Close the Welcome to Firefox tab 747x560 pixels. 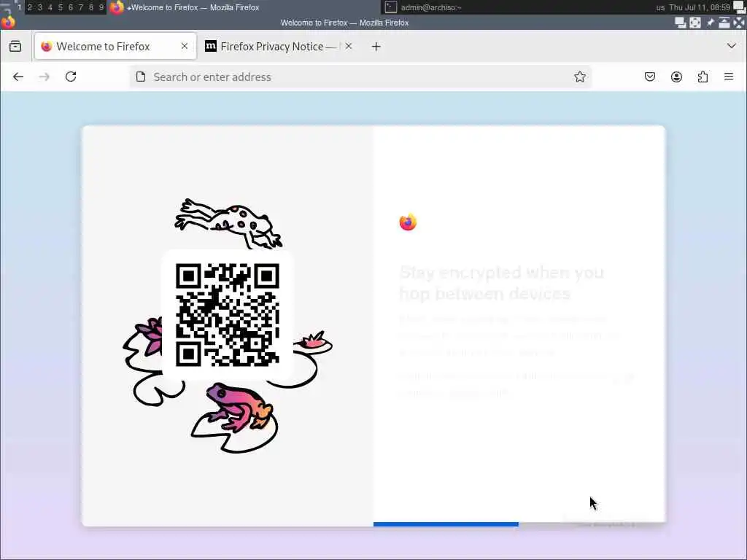point(185,46)
